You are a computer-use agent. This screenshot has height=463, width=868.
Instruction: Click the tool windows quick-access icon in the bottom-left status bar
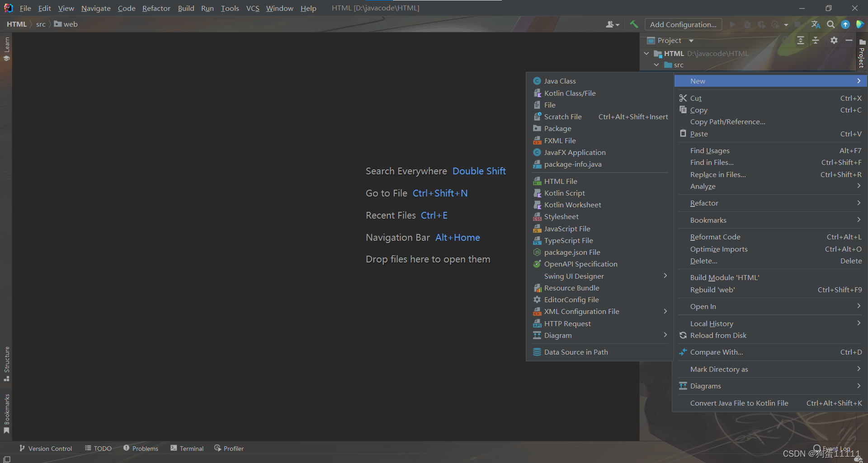tap(6, 459)
